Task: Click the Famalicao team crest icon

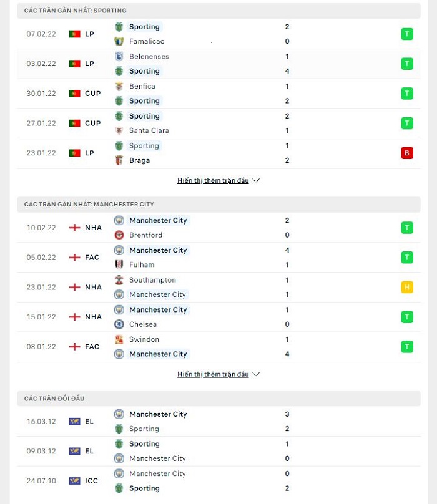Action: [119, 41]
